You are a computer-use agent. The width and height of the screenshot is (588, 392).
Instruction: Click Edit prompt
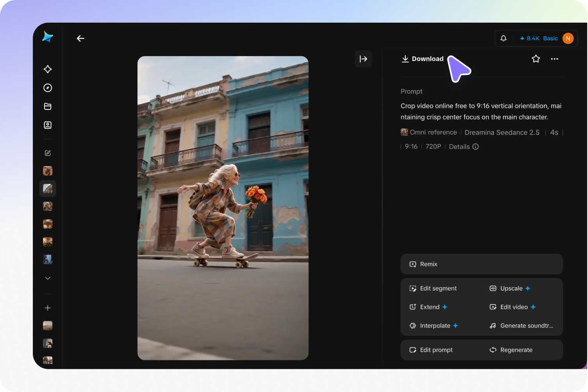pos(431,350)
